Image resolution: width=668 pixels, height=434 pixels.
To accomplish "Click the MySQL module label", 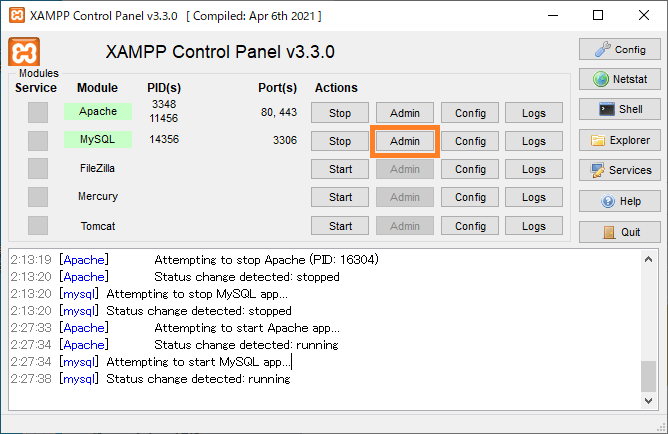I will pyautogui.click(x=98, y=139).
